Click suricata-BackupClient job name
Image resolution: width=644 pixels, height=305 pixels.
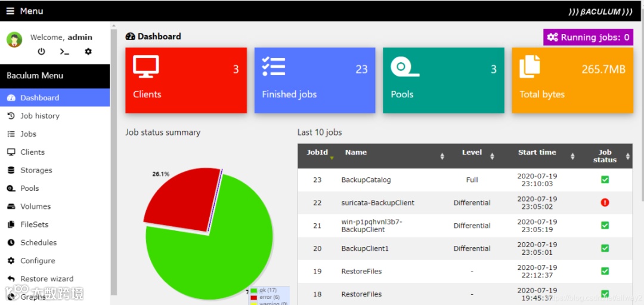point(378,203)
